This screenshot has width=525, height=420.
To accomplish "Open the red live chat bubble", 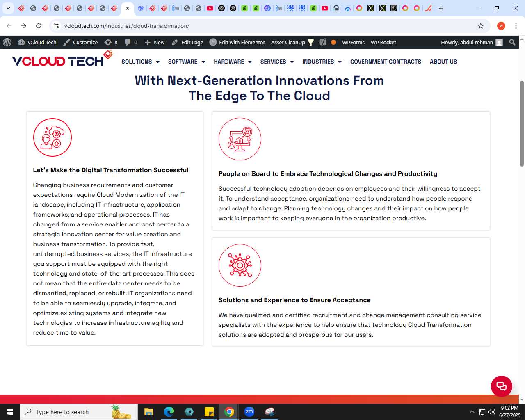I will point(502,386).
